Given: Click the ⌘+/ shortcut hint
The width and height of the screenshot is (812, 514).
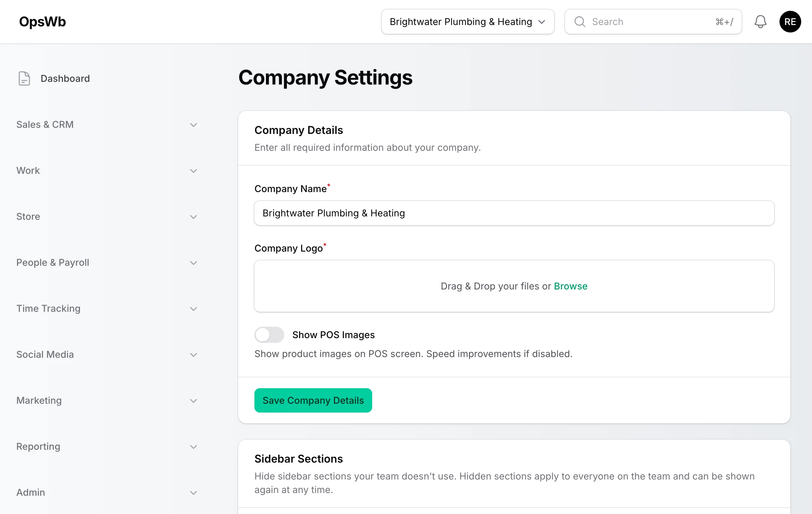Looking at the screenshot, I should coord(724,22).
